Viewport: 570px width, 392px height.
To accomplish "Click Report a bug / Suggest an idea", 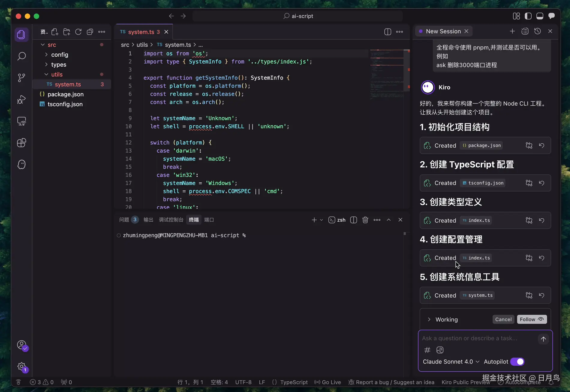I will 391,382.
